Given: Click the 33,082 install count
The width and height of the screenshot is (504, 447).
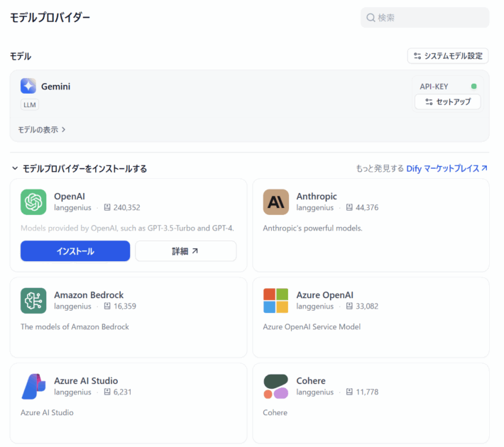Looking at the screenshot, I should coord(367,307).
